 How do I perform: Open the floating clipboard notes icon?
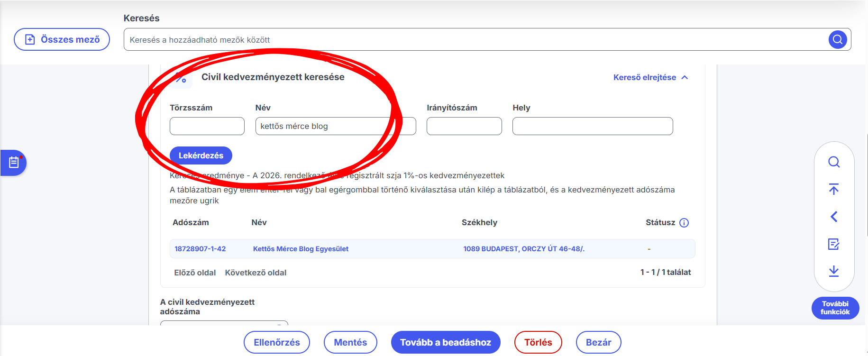point(14,163)
